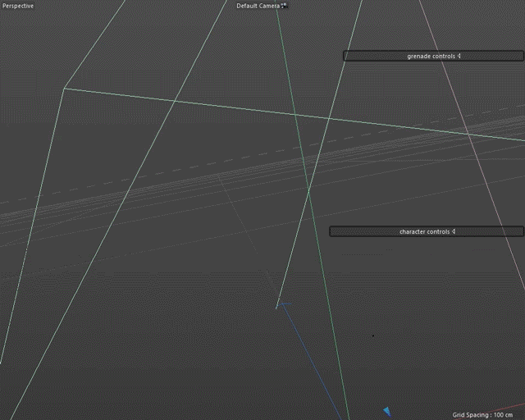Click the Grid Spacing : 100 cm readout

coord(482,414)
